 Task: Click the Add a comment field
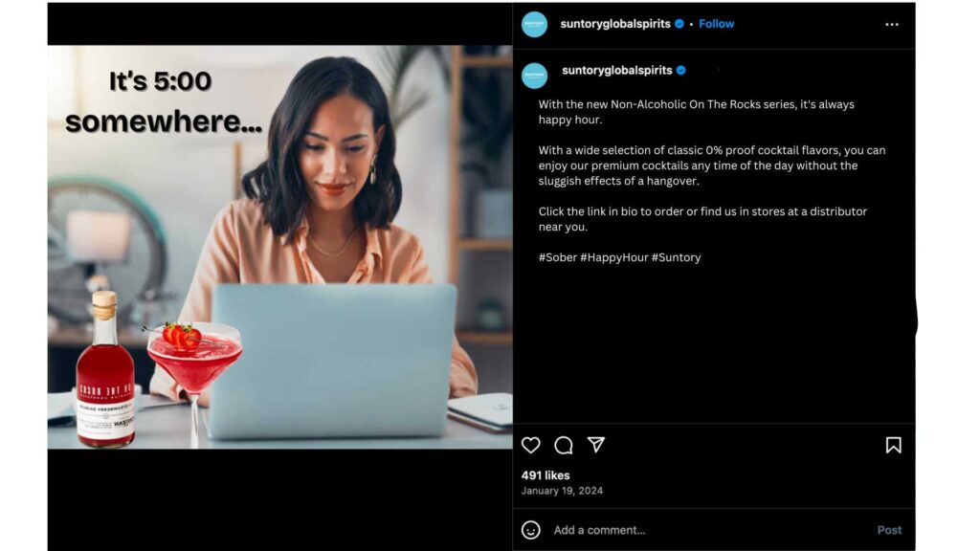(709, 530)
